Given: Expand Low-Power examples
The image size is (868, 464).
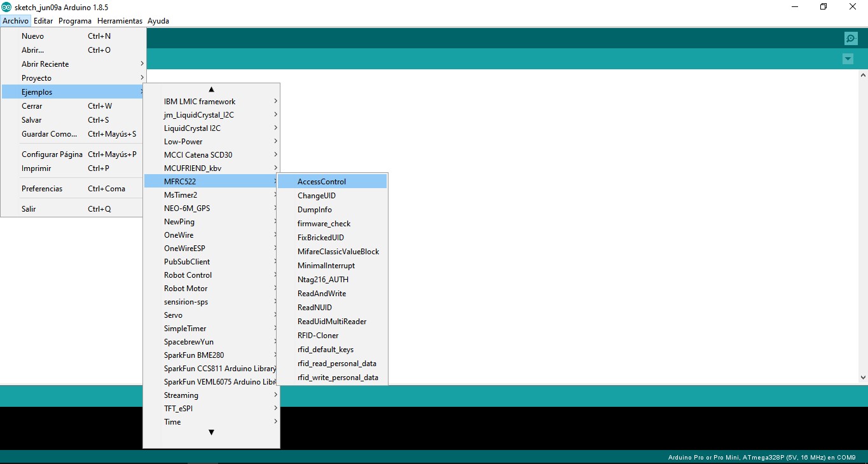Looking at the screenshot, I should (x=211, y=142).
